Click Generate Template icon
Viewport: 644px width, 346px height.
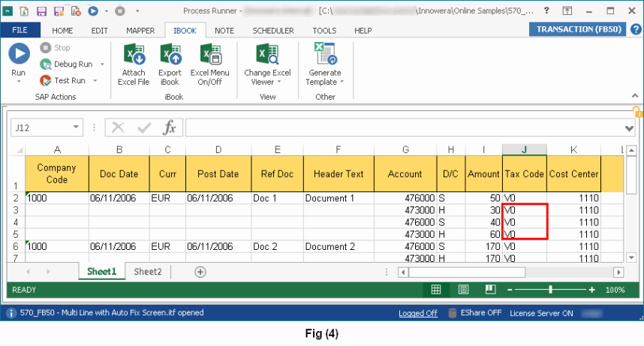(325, 54)
